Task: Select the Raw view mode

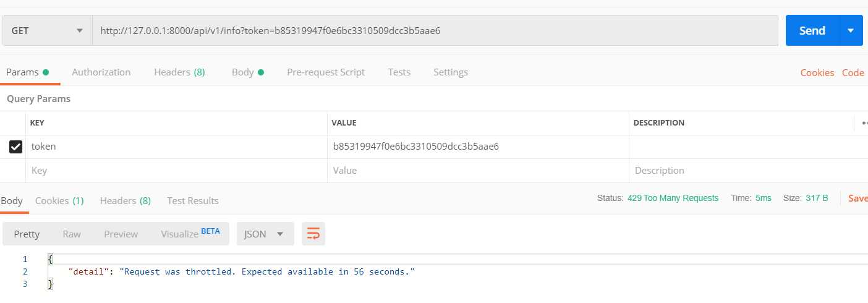Action: (x=72, y=234)
